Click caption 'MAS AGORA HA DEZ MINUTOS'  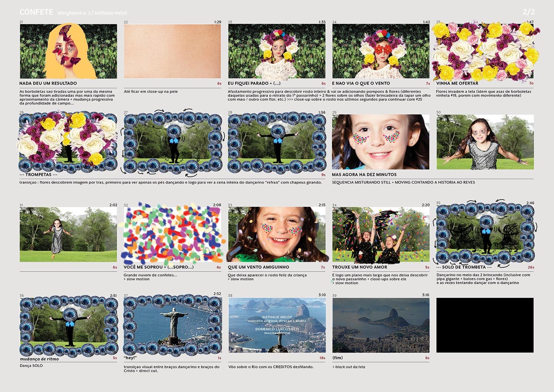(364, 174)
